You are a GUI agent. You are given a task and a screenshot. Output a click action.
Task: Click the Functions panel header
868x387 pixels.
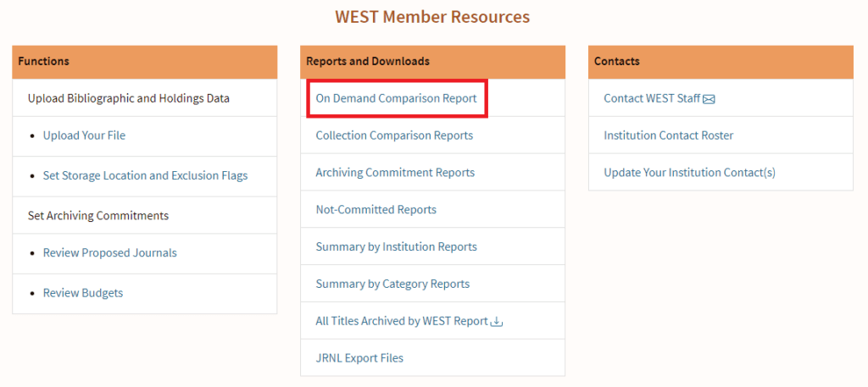[144, 62]
